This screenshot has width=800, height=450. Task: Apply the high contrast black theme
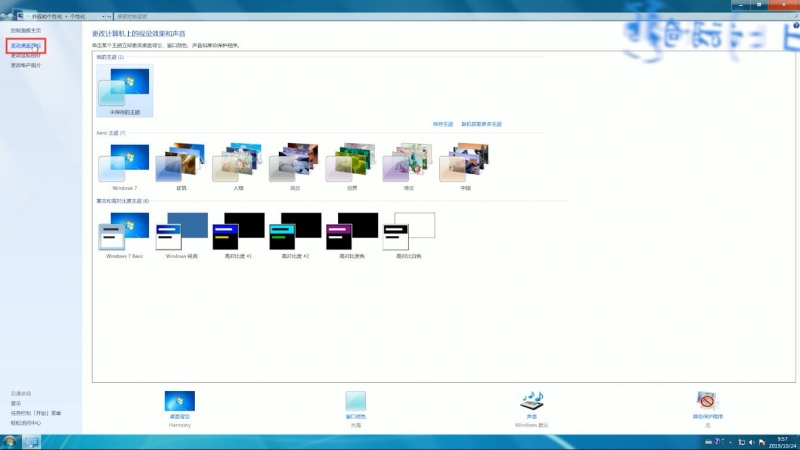352,235
